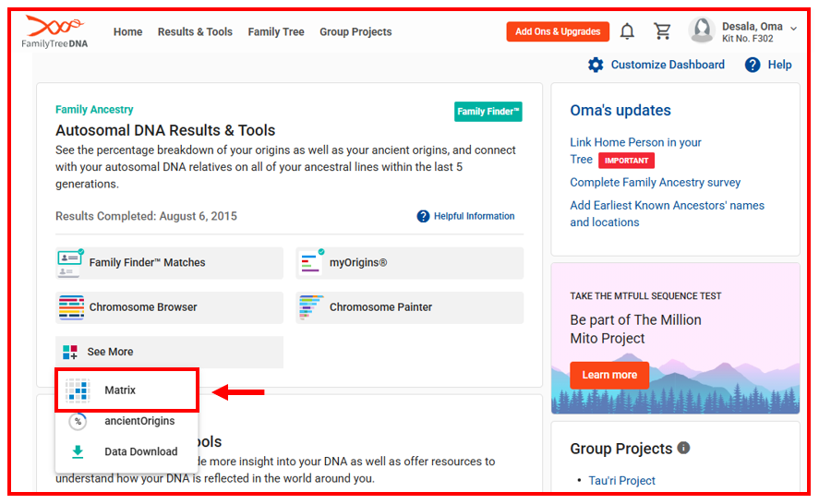Click Complete Family Ancestry survey link
Image resolution: width=819 pixels, height=504 pixels.
[x=655, y=182]
